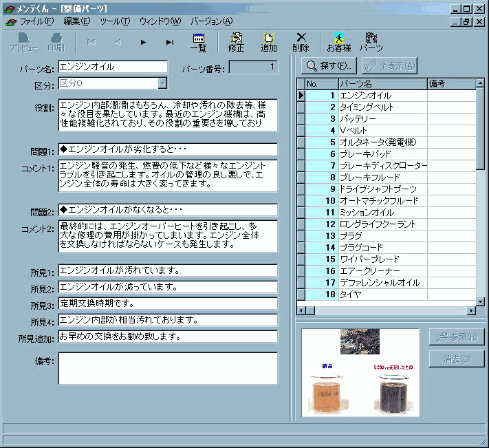Click the 追加 (add) toolbar icon
The width and height of the screenshot is (489, 448).
(x=269, y=42)
